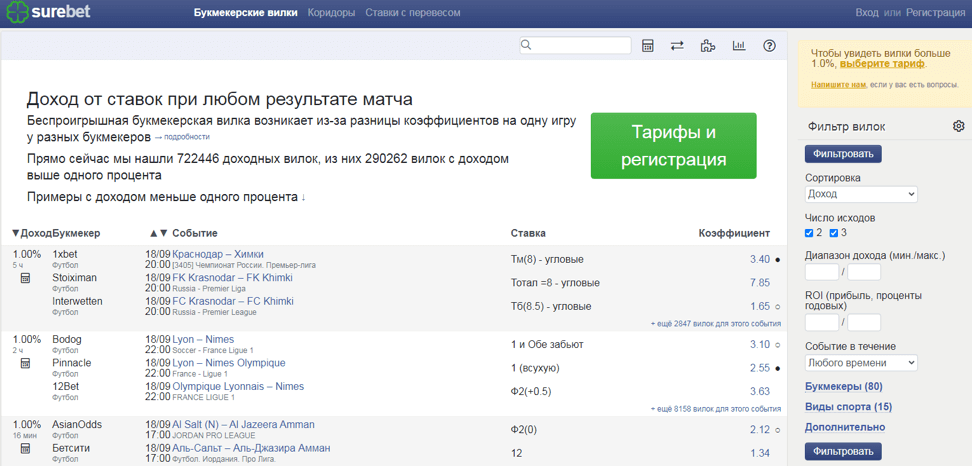The width and height of the screenshot is (972, 466).
Task: Click coefficient 1.34 for Бетсити
Action: (759, 454)
